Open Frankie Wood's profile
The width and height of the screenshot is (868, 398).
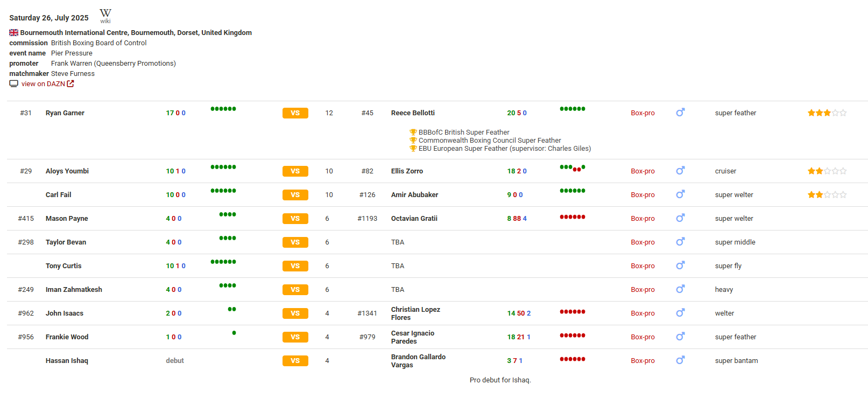[67, 337]
